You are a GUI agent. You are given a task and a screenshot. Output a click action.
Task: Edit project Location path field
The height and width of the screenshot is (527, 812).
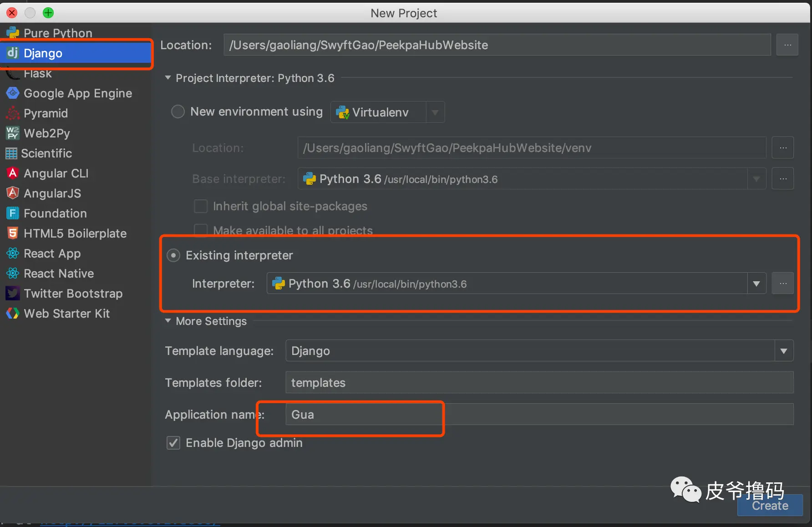(x=497, y=45)
